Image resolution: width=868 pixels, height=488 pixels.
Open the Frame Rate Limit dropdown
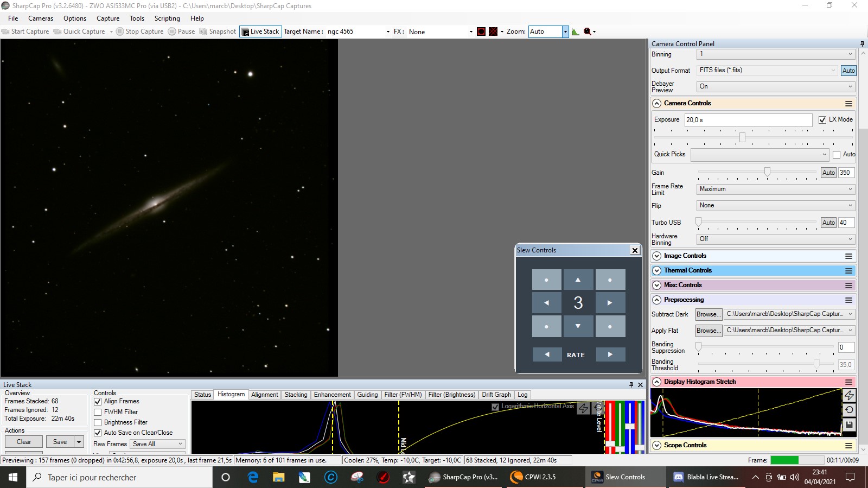pos(776,189)
